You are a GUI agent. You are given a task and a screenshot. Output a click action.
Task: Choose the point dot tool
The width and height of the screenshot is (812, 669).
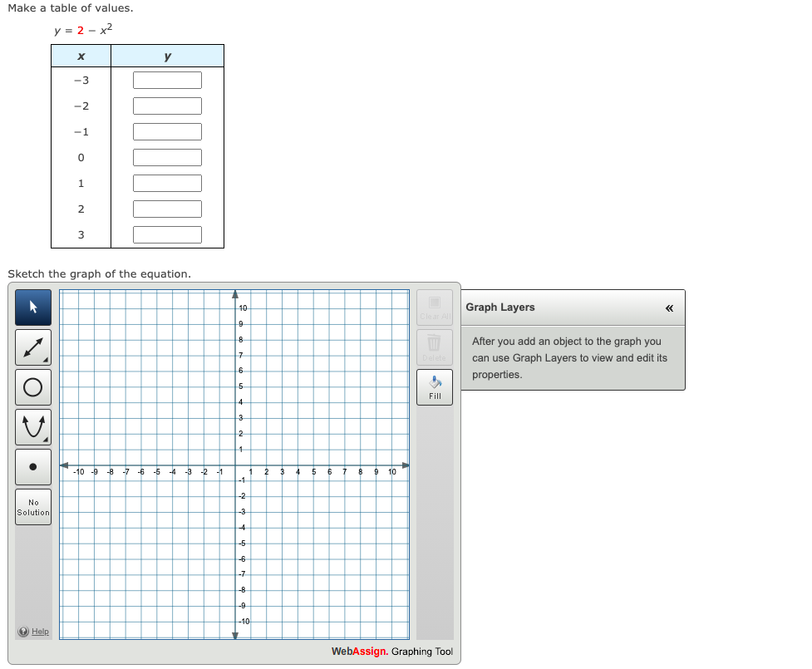point(33,467)
